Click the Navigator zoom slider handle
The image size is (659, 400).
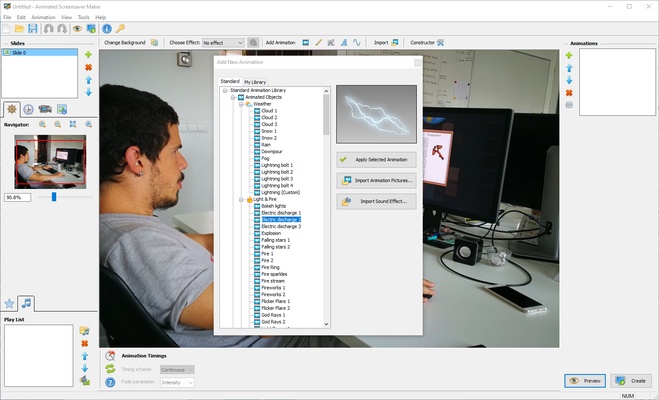[x=54, y=197]
